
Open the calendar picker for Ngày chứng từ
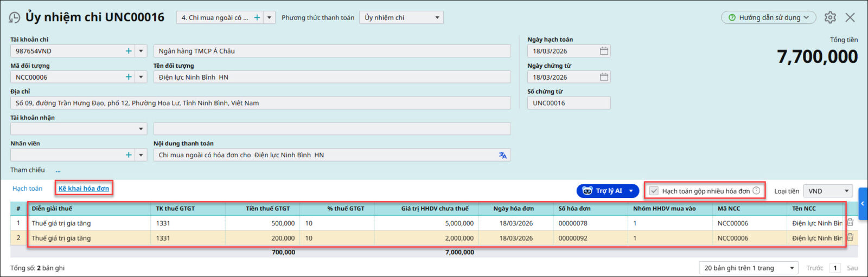click(604, 77)
